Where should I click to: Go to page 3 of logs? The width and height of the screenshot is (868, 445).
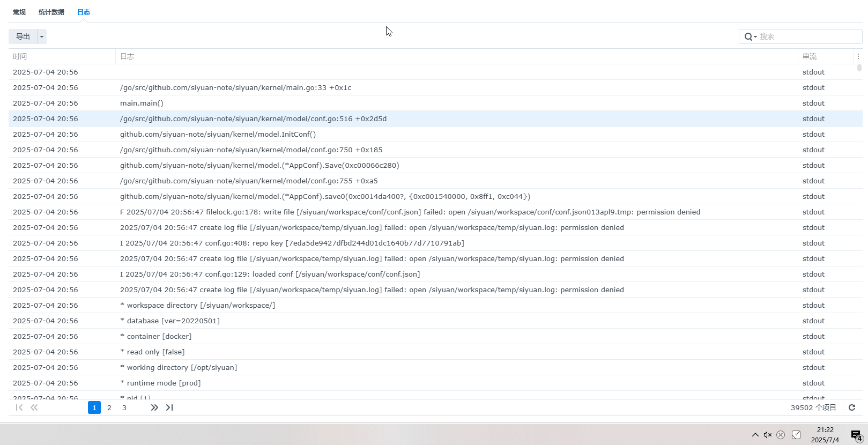pos(124,407)
